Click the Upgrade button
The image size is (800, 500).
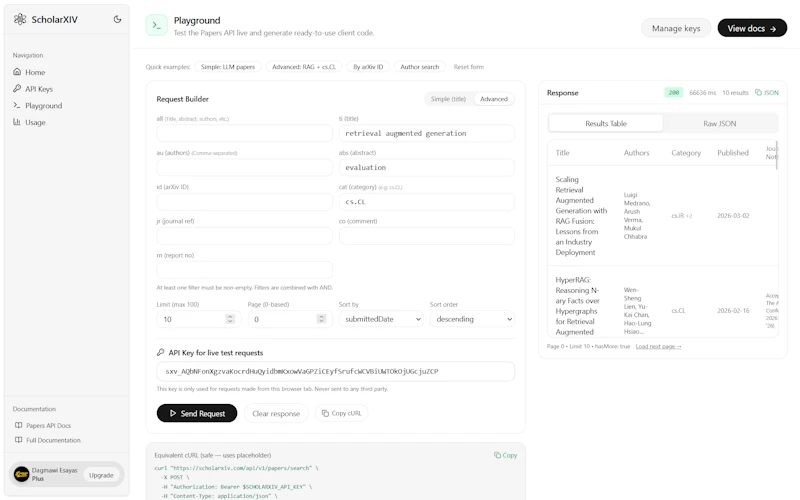click(x=101, y=475)
